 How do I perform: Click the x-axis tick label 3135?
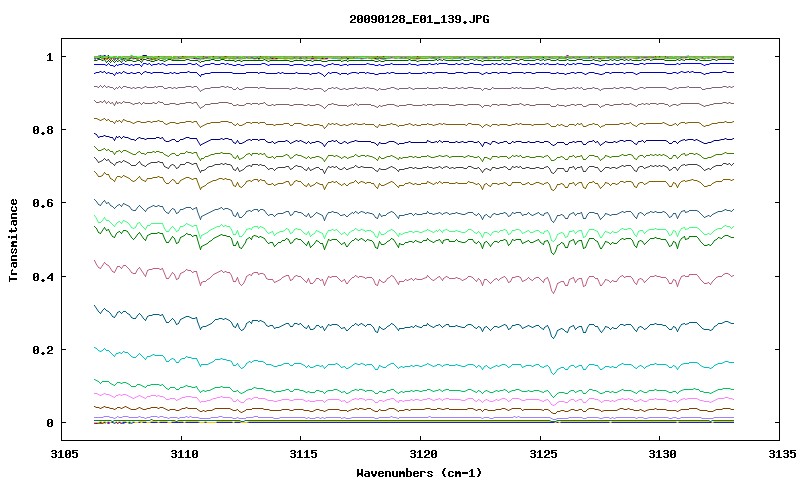tap(782, 454)
